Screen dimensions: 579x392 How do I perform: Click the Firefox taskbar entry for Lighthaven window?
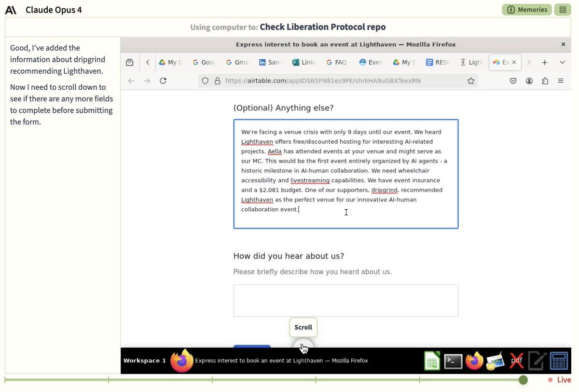[269, 361]
